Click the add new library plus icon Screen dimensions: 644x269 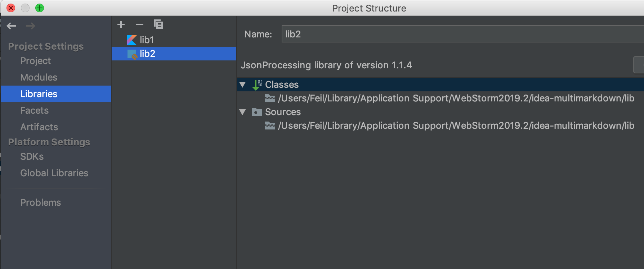click(x=121, y=24)
